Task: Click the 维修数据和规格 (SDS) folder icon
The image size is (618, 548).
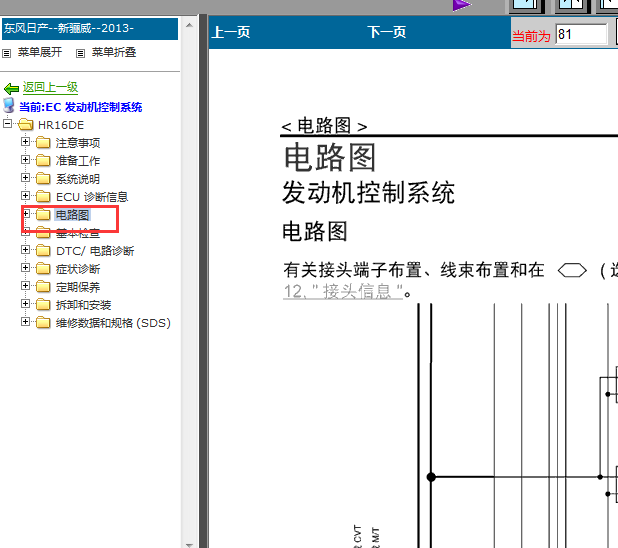Action: tap(43, 322)
